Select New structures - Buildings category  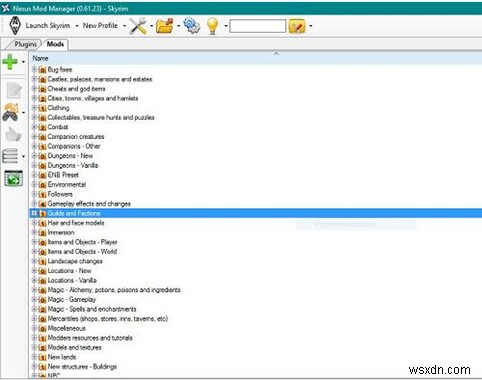pyautogui.click(x=82, y=367)
